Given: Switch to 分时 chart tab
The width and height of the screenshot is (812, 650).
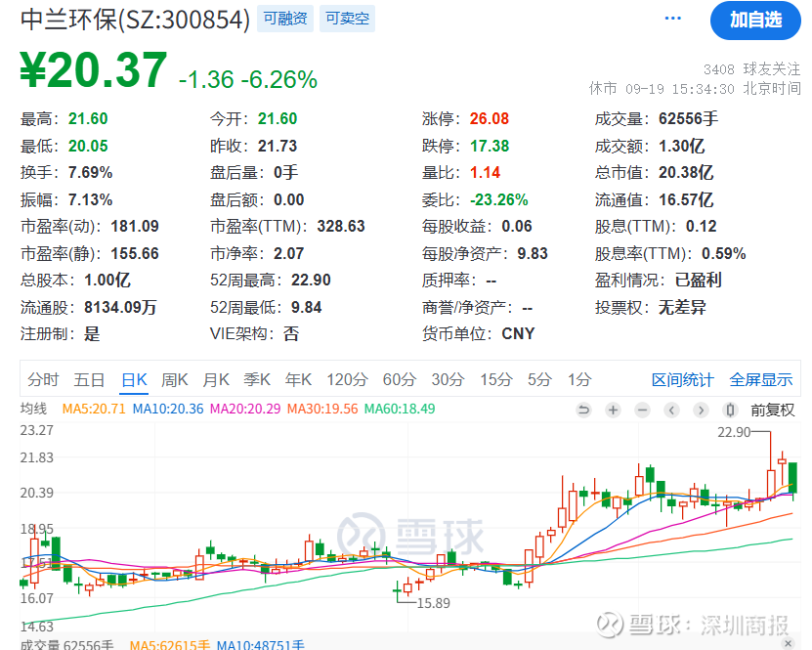Looking at the screenshot, I should [43, 379].
